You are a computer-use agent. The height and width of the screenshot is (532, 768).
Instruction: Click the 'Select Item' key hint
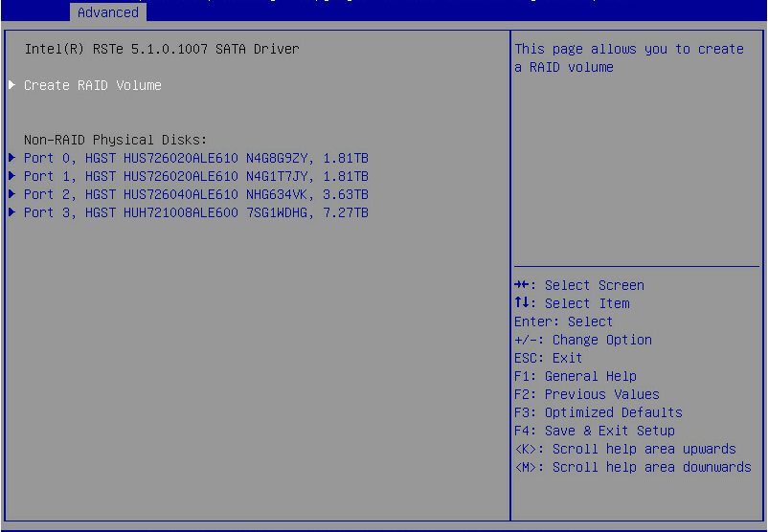pos(587,303)
